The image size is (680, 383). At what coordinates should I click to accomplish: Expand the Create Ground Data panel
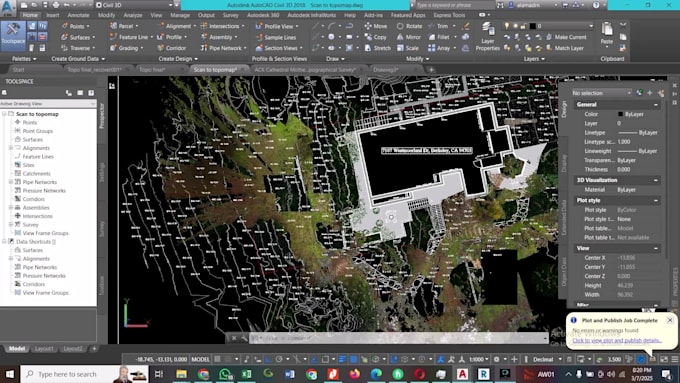[78, 59]
